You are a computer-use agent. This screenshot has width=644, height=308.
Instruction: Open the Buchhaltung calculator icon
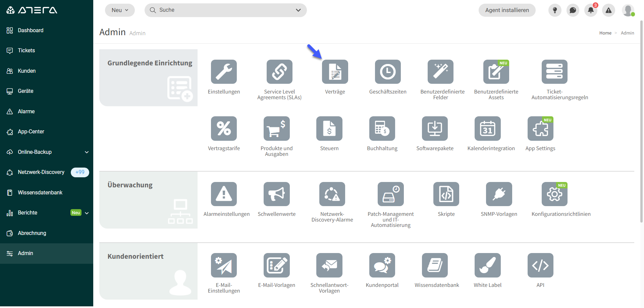pos(382,128)
